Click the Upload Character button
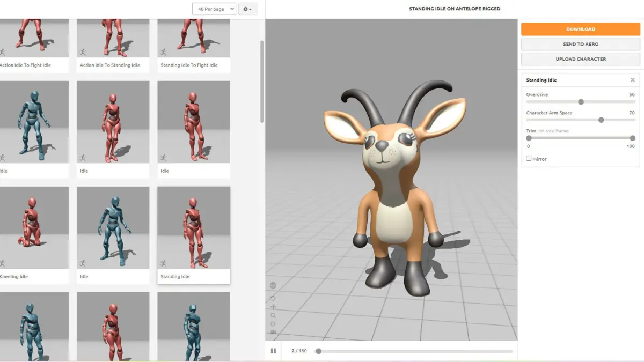Image resolution: width=644 pixels, height=362 pixels. tap(581, 59)
